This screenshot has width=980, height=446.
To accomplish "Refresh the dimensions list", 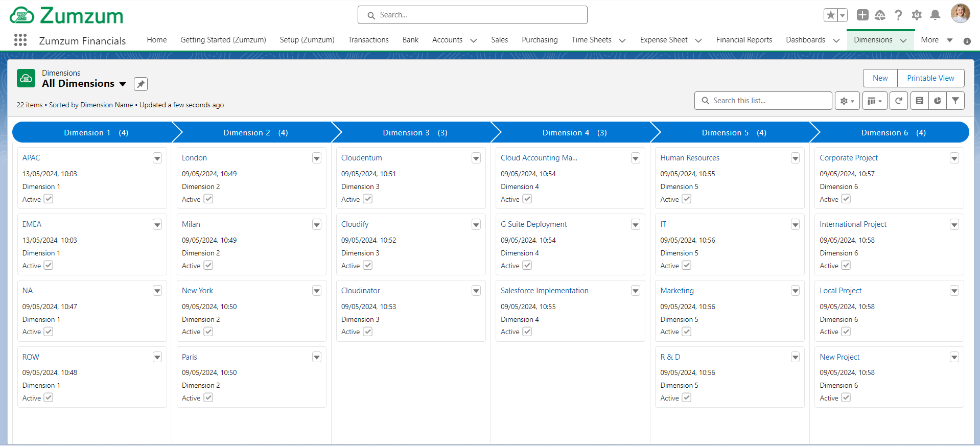I will 899,101.
